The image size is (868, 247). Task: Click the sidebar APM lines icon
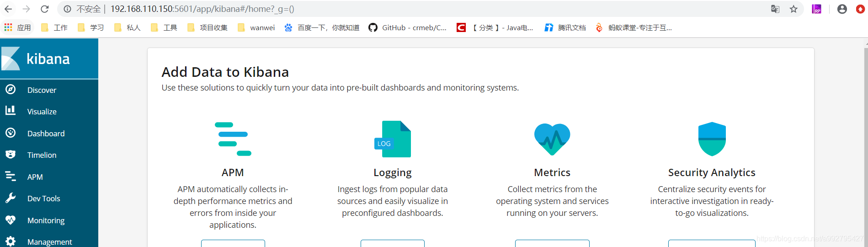(x=11, y=176)
